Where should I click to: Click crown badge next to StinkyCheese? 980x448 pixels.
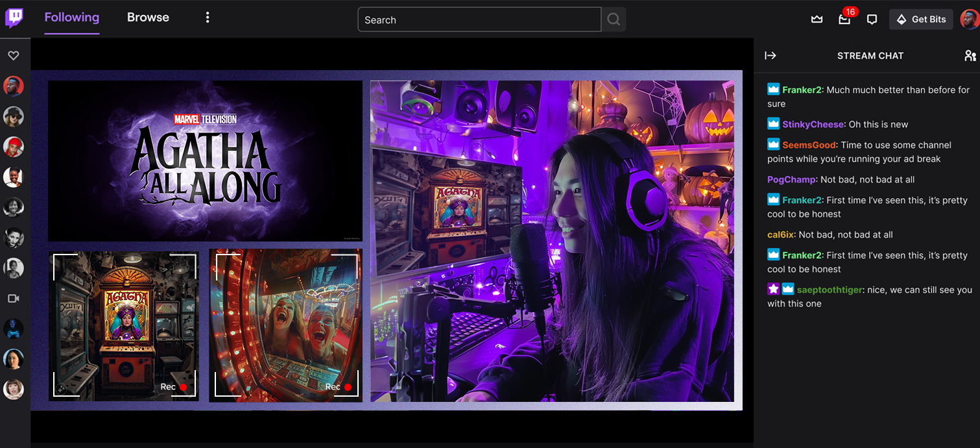(x=773, y=123)
